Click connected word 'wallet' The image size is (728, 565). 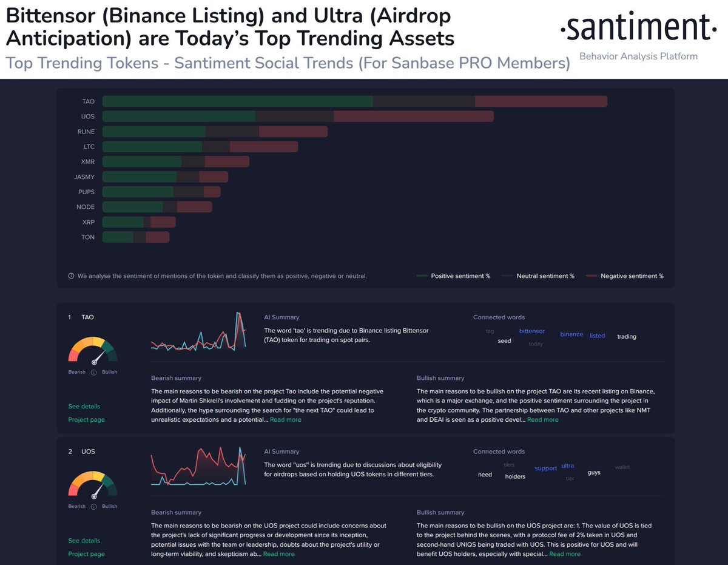(622, 467)
